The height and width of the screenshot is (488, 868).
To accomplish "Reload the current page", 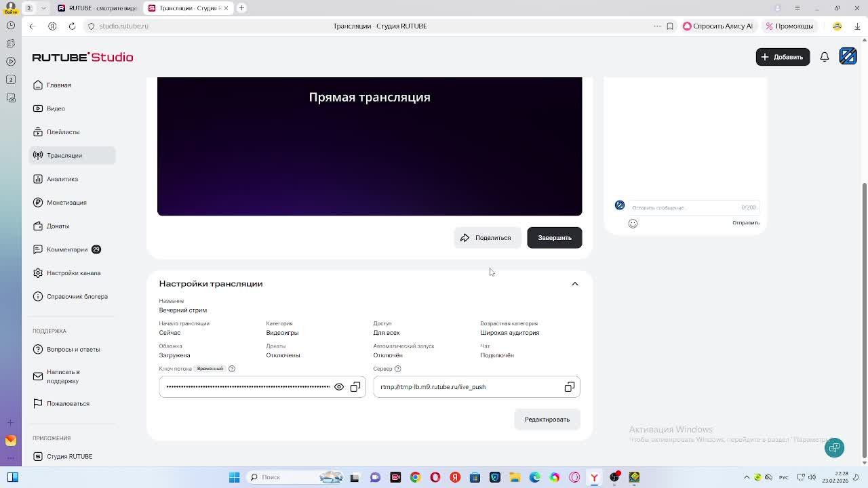I will (x=72, y=26).
